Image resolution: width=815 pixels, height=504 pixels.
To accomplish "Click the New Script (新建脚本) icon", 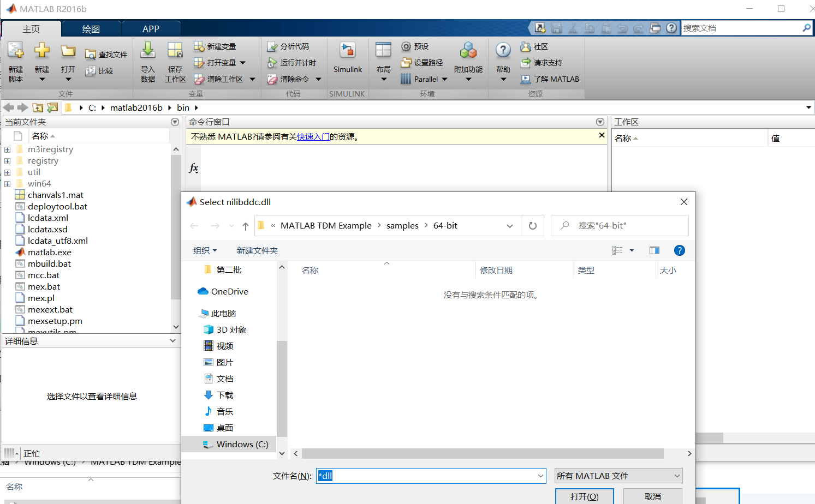I will [16, 51].
